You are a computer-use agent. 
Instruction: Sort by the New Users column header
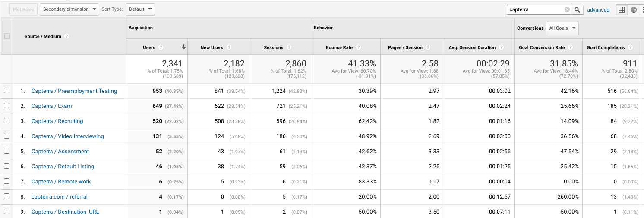click(212, 47)
